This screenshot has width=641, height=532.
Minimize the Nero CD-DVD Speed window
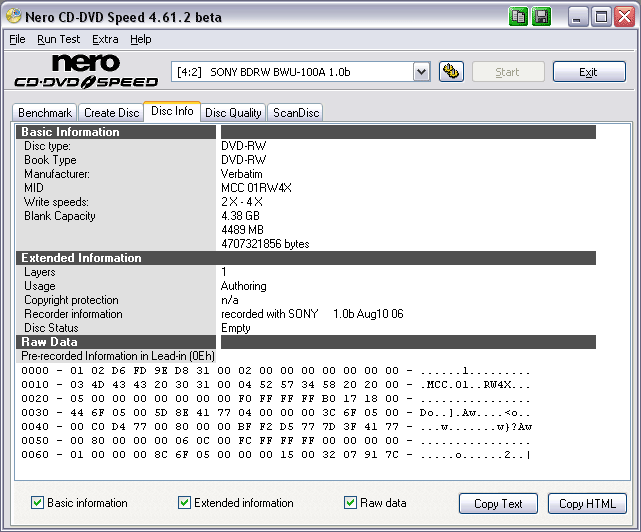pyautogui.click(x=577, y=17)
